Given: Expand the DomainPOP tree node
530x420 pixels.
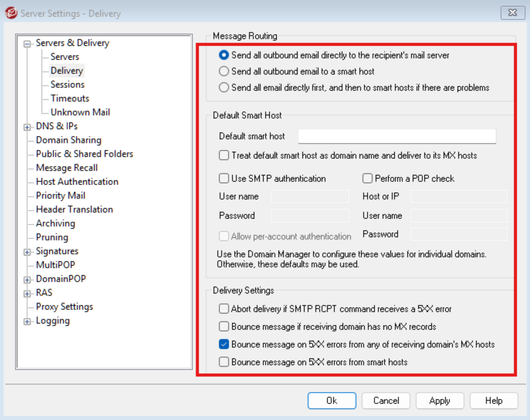Looking at the screenshot, I should [27, 280].
